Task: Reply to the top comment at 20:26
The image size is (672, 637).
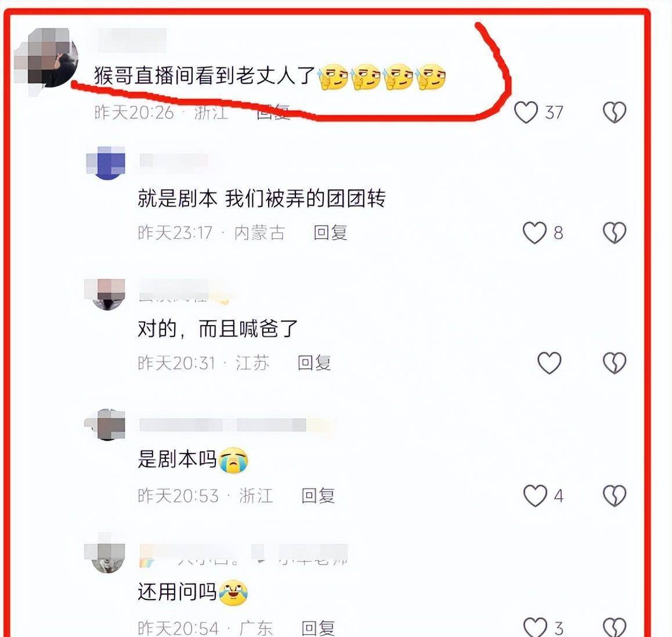Action: 273,113
